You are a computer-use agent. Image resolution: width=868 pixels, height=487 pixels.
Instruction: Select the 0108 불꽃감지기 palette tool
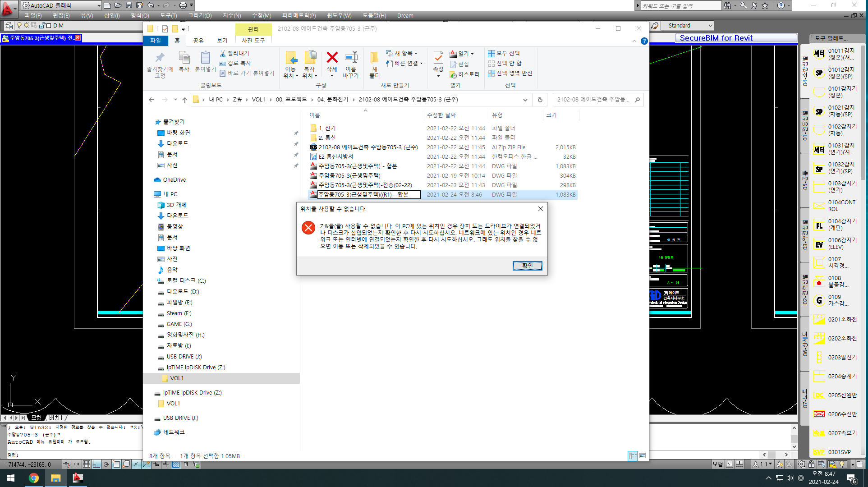pos(835,282)
